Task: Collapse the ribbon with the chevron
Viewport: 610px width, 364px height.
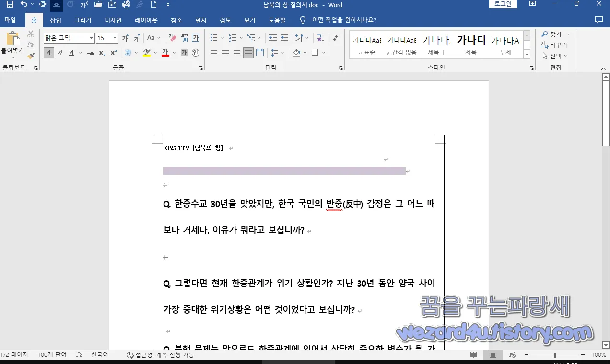Action: [603, 69]
